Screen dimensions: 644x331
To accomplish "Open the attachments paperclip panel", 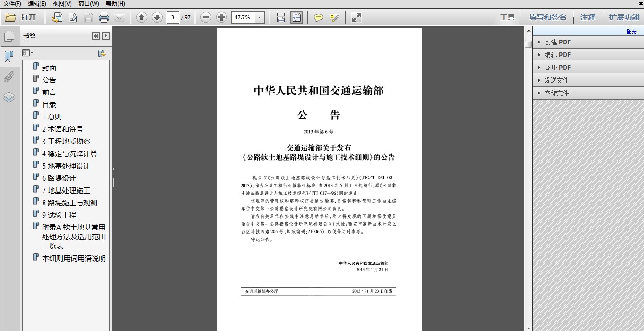I will pos(9,76).
